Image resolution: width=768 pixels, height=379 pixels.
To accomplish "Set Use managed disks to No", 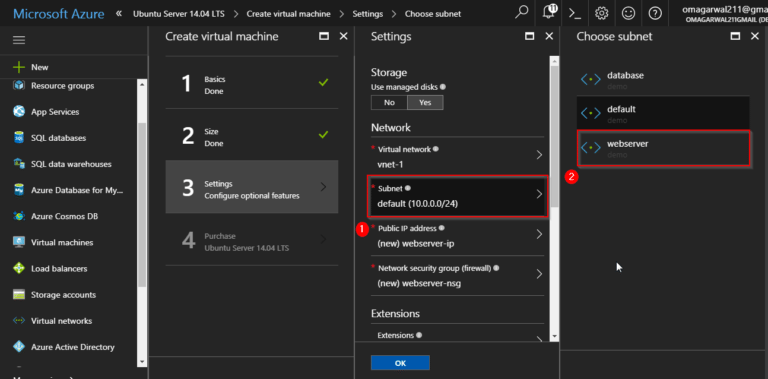I will (389, 103).
